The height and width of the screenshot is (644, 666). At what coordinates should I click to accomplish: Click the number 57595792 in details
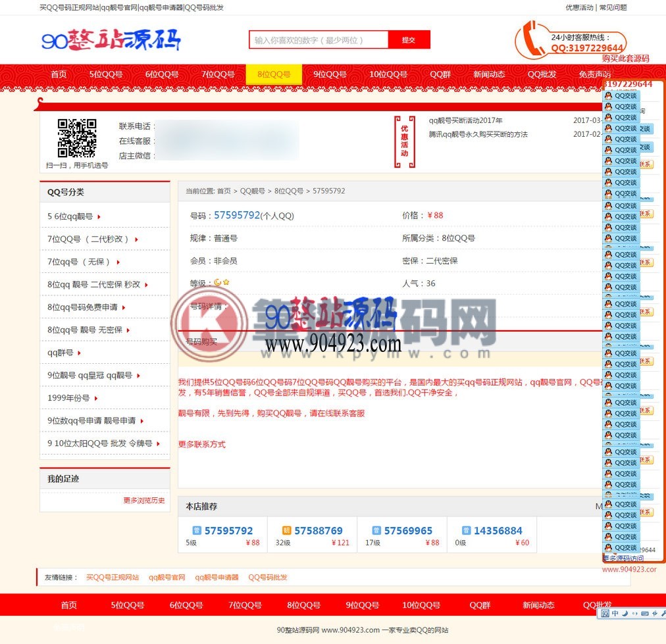click(236, 215)
